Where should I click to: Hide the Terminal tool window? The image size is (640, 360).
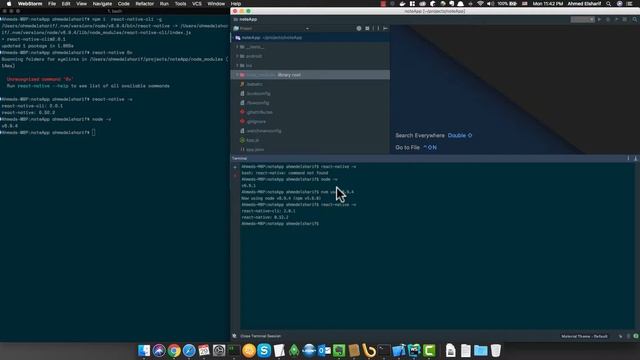636,158
